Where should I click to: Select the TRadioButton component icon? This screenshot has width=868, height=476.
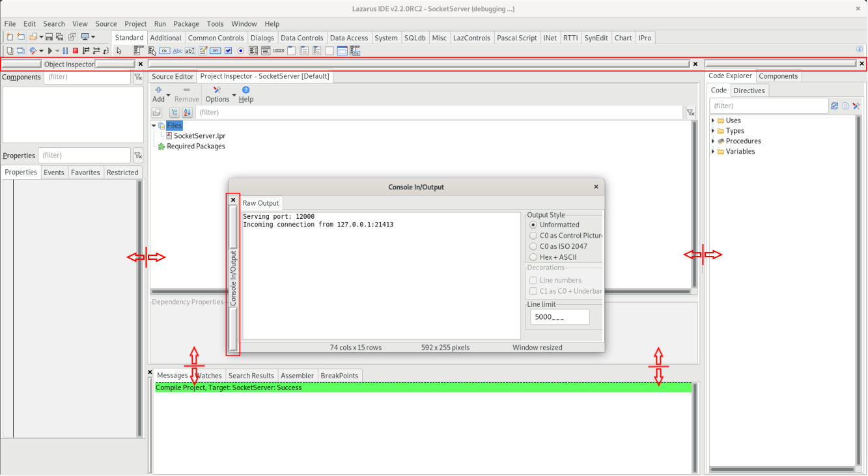[x=240, y=51]
